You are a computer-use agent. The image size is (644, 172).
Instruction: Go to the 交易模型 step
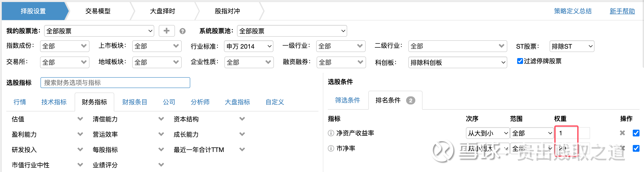tap(98, 11)
